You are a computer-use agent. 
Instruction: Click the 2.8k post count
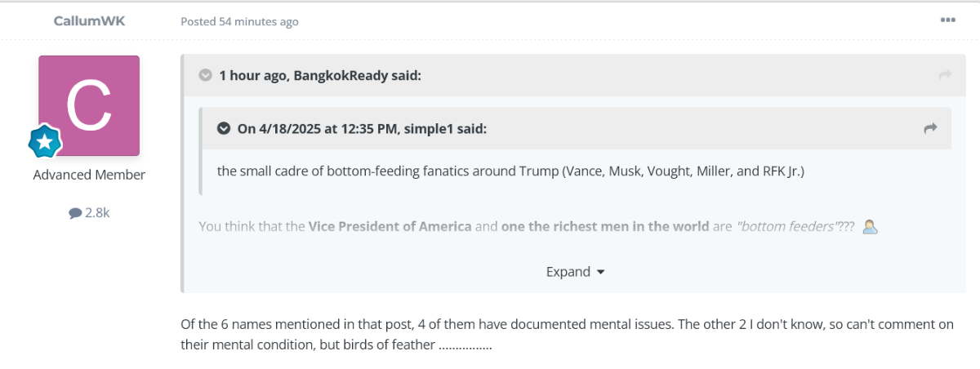pyautogui.click(x=97, y=213)
